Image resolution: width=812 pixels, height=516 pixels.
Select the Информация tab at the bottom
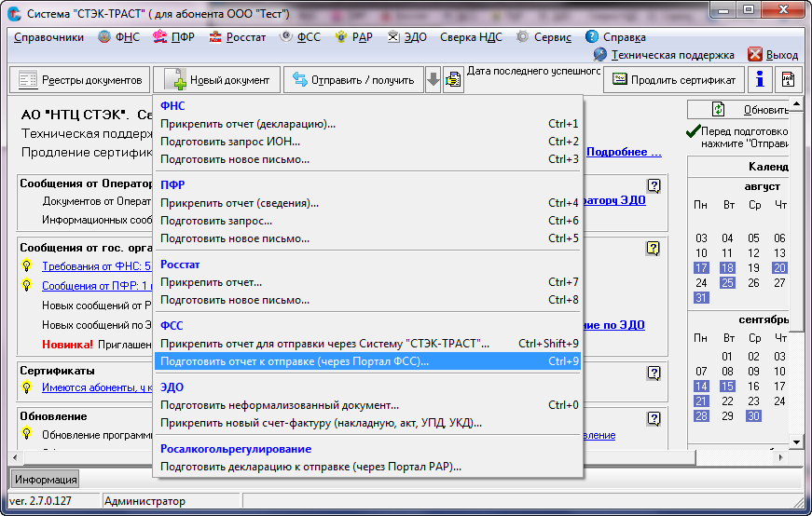point(45,480)
